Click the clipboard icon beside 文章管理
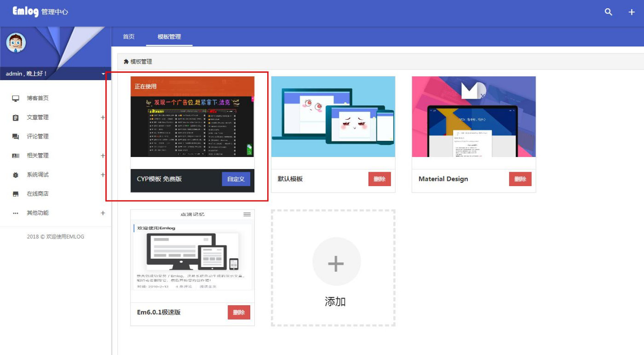The image size is (644, 355). [x=16, y=117]
